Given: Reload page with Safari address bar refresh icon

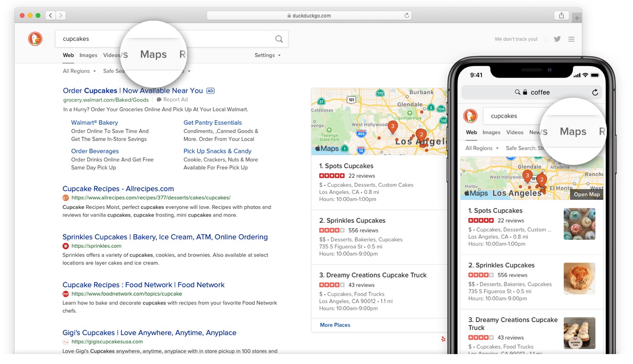Looking at the screenshot, I should 407,15.
